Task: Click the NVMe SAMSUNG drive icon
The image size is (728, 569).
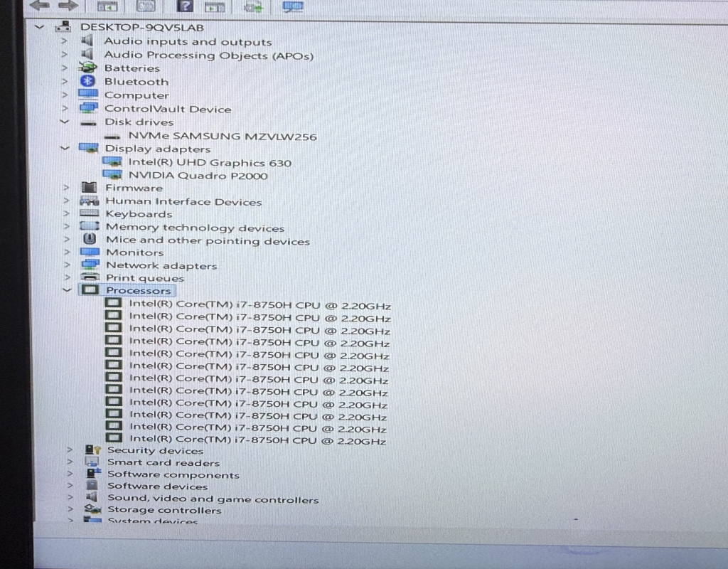Action: (x=112, y=137)
